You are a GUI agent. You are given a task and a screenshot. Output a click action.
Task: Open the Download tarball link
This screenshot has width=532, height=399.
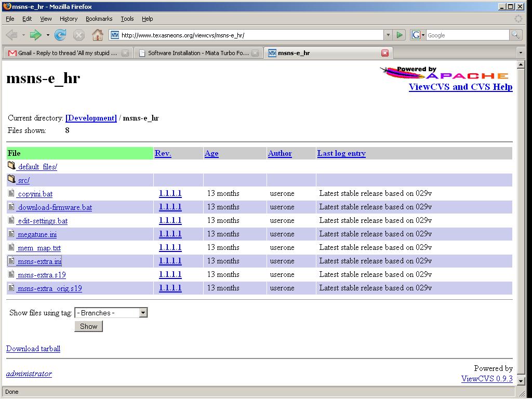click(x=33, y=349)
